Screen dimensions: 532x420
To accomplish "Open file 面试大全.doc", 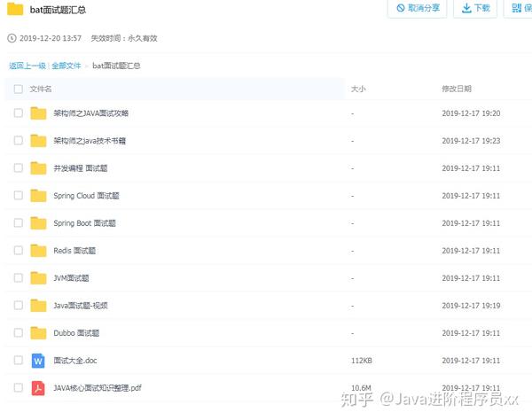I will (x=75, y=361).
